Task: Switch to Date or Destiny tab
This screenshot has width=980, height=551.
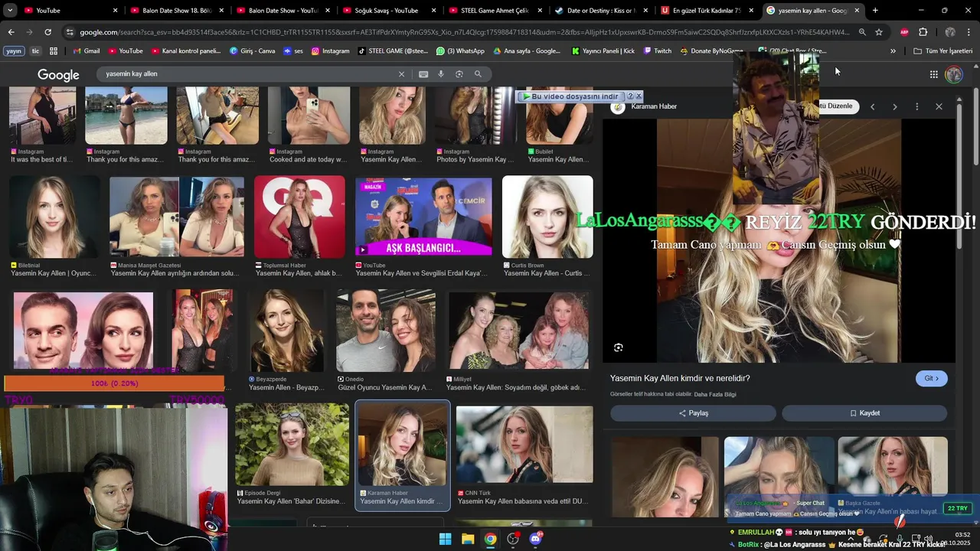Action: tap(601, 10)
